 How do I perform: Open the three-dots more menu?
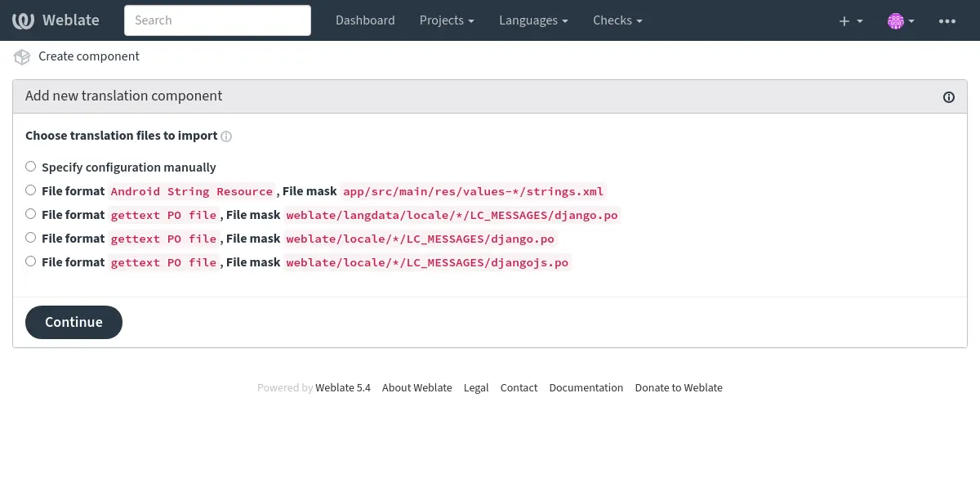947,20
